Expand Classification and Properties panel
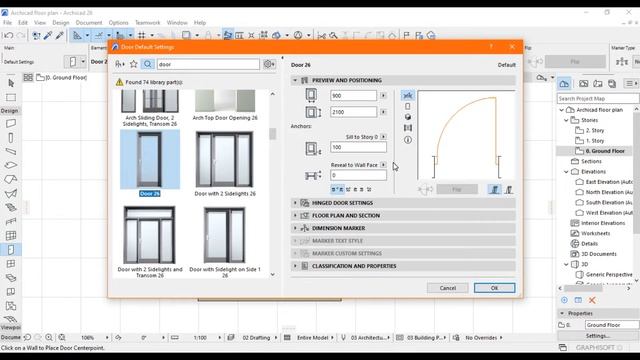This screenshot has height=360, width=640. coord(295,266)
